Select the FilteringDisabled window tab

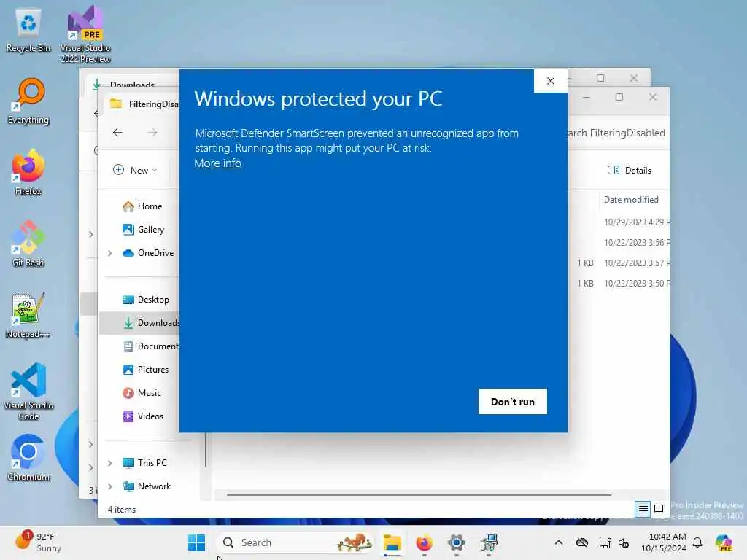(x=145, y=104)
